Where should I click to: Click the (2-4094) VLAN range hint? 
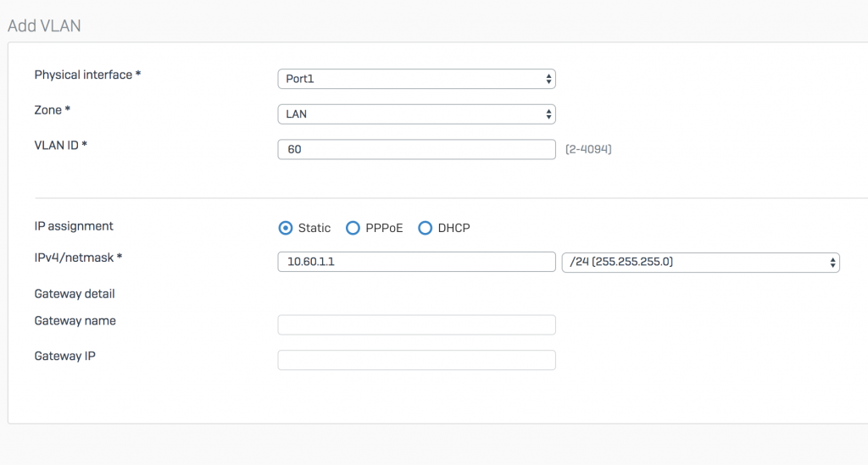tap(588, 149)
